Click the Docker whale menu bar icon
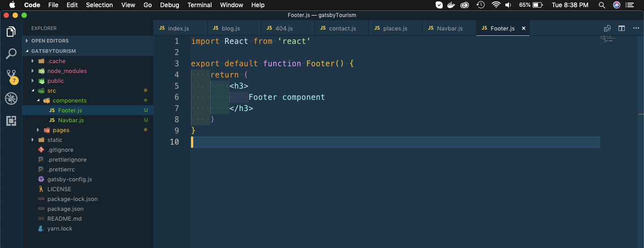644x248 pixels. pos(452,5)
